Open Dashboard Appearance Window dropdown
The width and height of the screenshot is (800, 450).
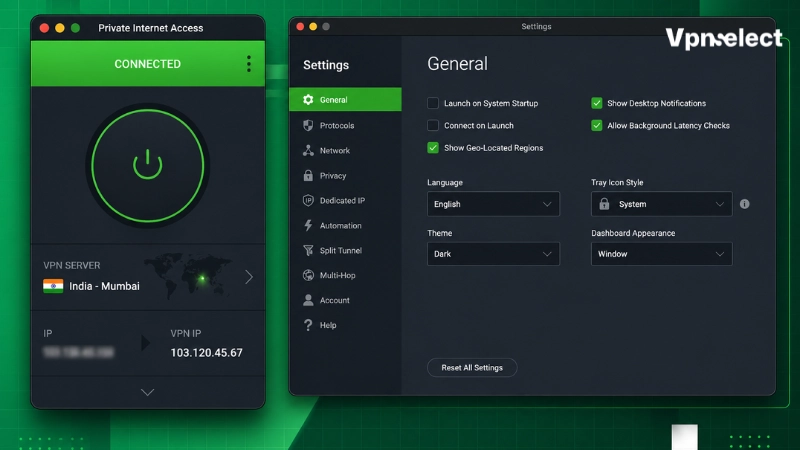pos(661,254)
